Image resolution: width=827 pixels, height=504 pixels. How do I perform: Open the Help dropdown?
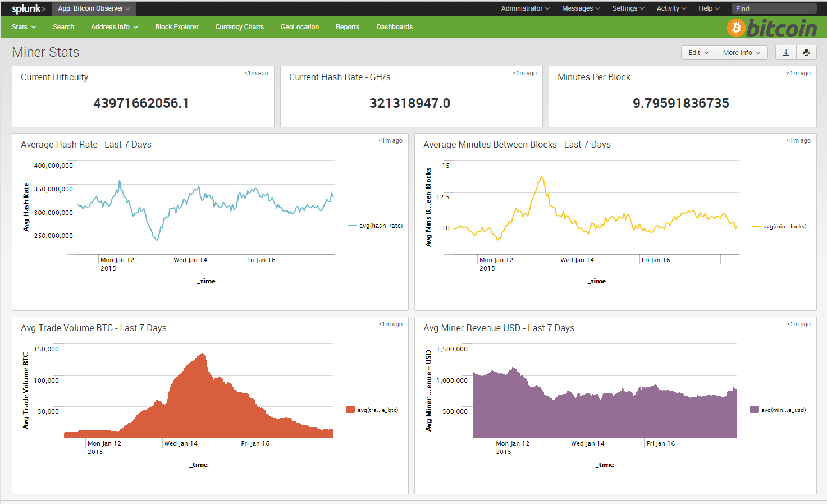709,8
